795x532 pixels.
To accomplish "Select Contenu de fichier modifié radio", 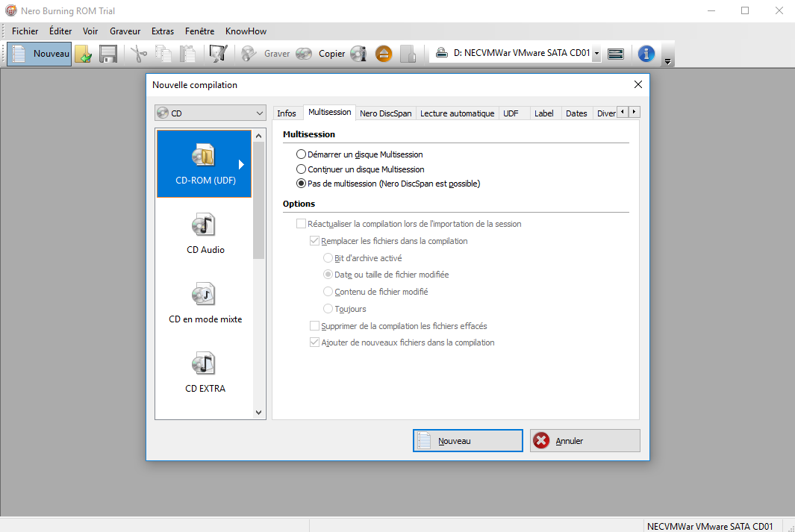I will (328, 292).
